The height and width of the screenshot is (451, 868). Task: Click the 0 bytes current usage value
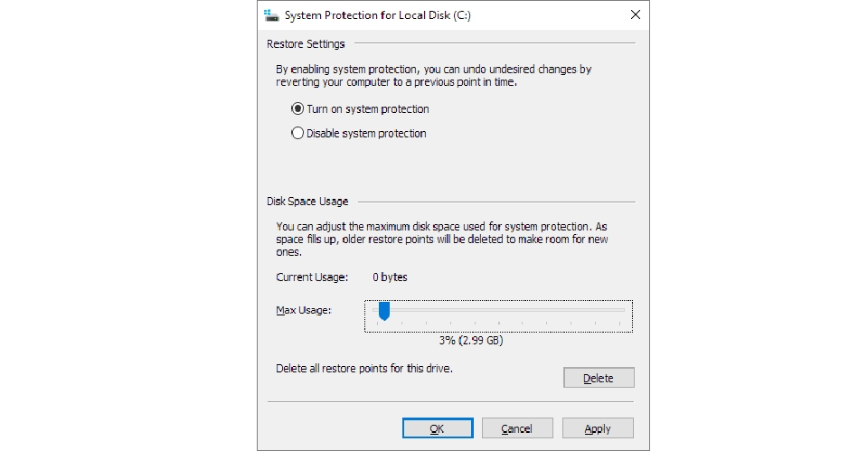(x=391, y=277)
